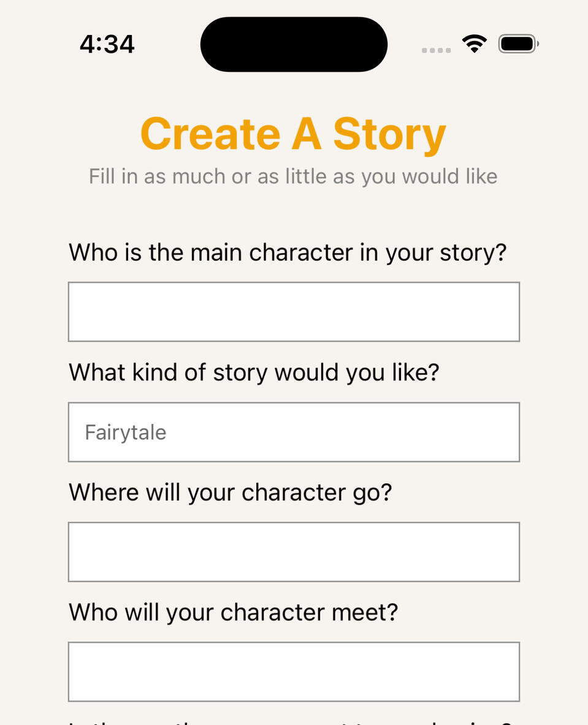Tap the battery icon in status bar
588x725 pixels.
tap(518, 44)
